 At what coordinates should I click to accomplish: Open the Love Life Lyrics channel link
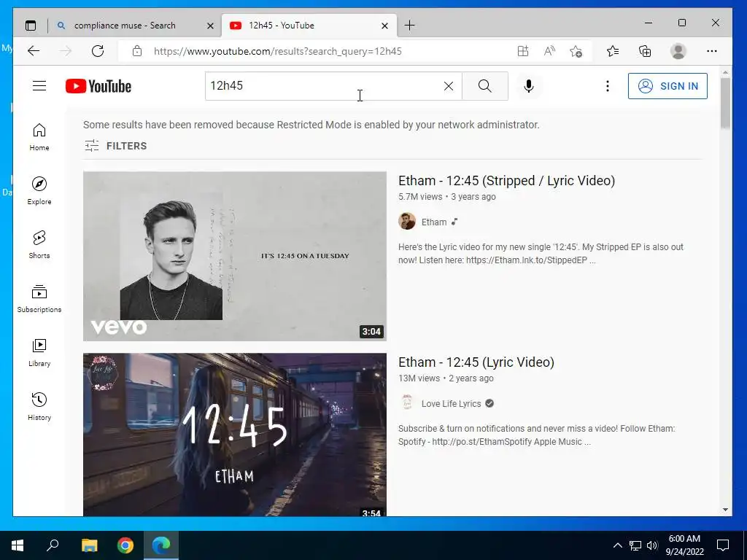coord(451,404)
